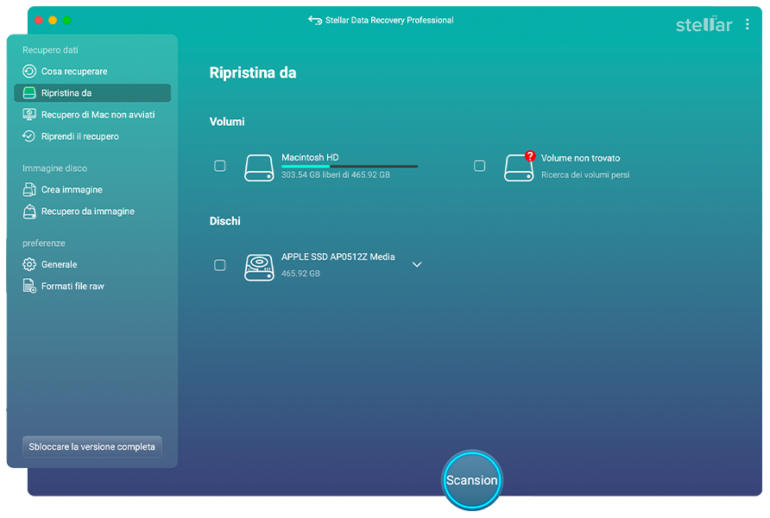This screenshot has height=518, width=770.
Task: Click the Formati file raw document icon
Action: pyautogui.click(x=29, y=286)
